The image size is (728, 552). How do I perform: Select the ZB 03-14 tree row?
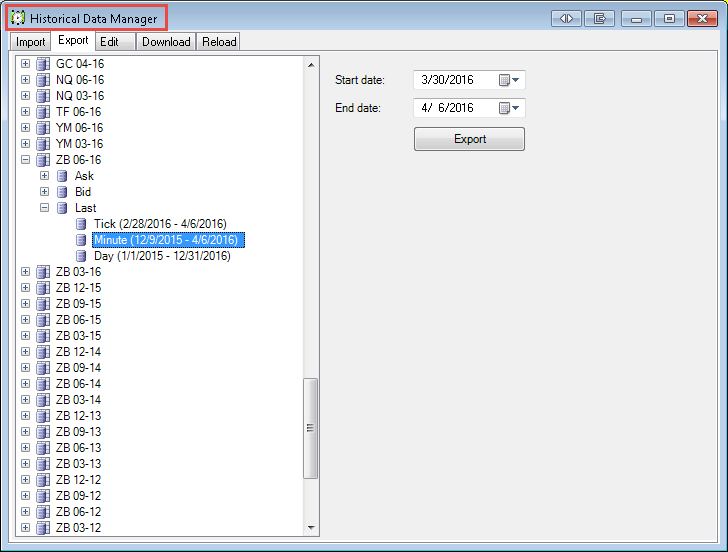78,400
